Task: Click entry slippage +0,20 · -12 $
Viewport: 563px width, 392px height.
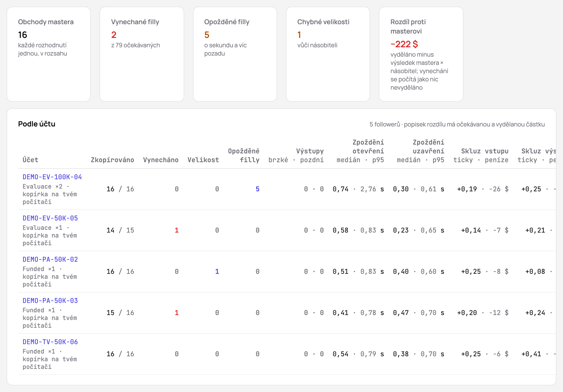Action: point(483,313)
